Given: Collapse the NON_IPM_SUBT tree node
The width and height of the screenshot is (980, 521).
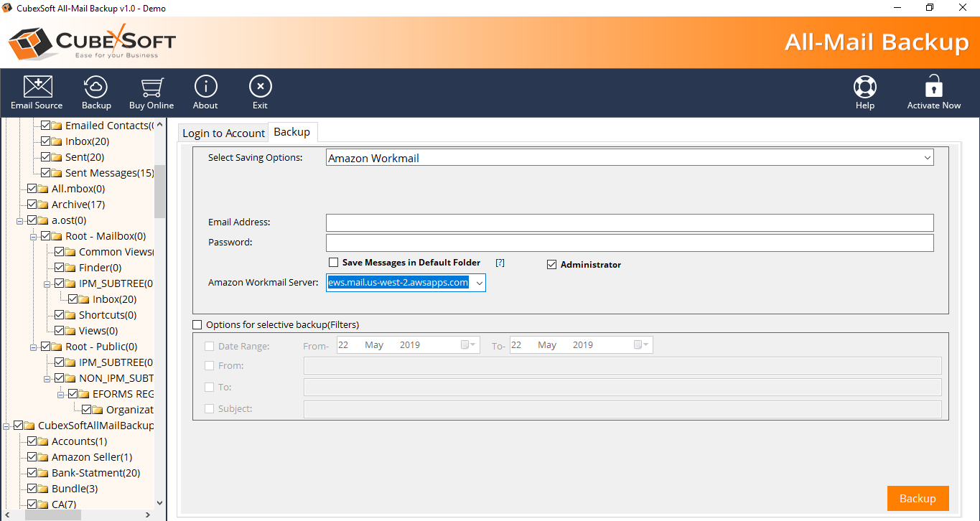Looking at the screenshot, I should click(x=47, y=378).
